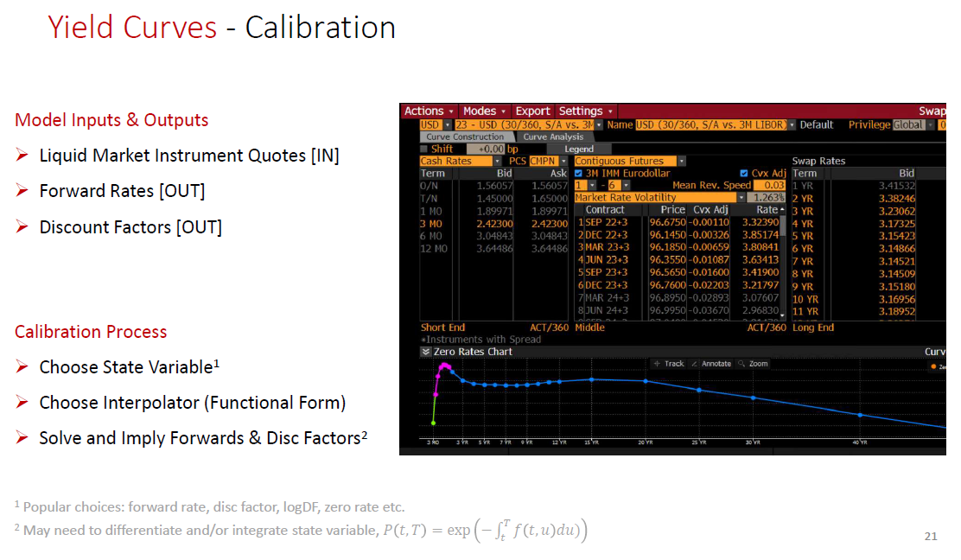Click the 20 YR data point on the curve
This screenshot has width=961, height=560.
(646, 381)
